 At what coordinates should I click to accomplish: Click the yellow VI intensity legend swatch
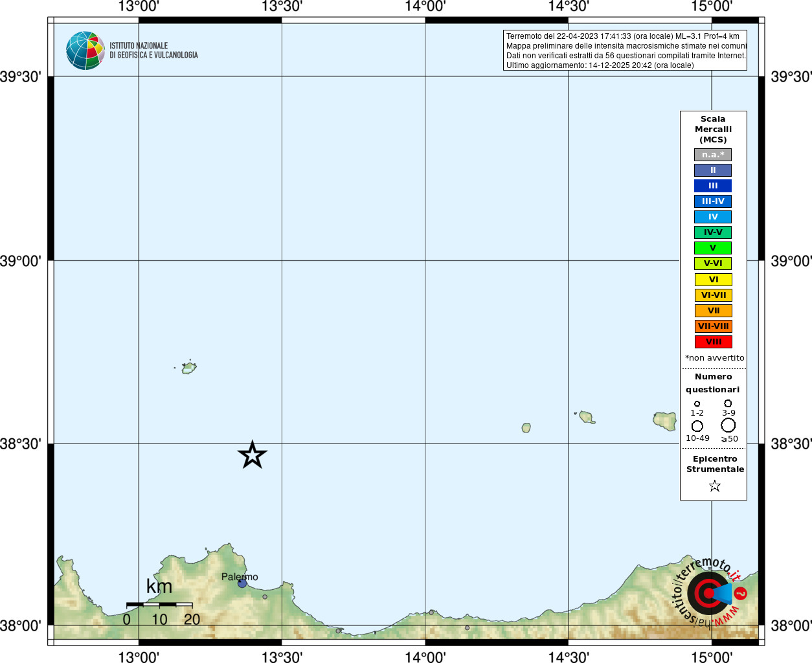tap(713, 280)
